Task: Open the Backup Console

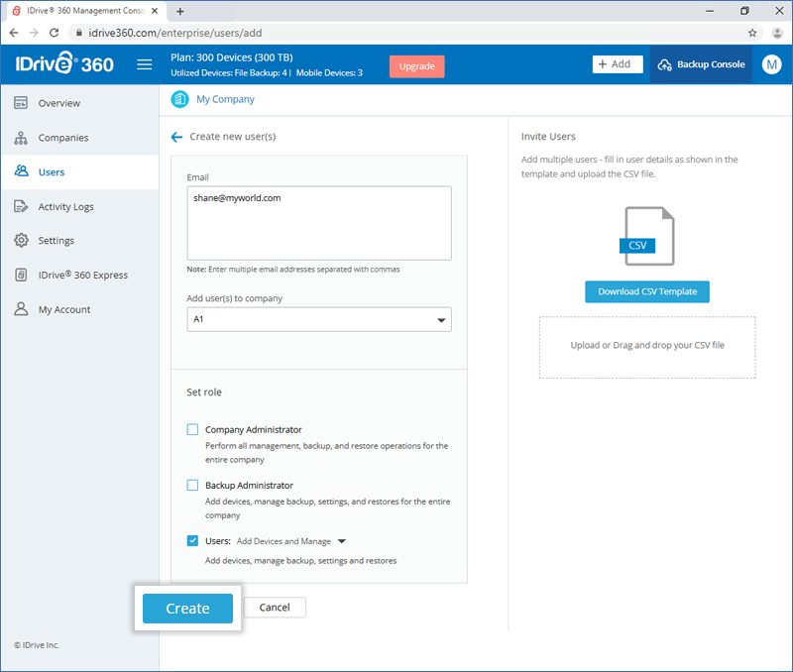Action: point(701,64)
